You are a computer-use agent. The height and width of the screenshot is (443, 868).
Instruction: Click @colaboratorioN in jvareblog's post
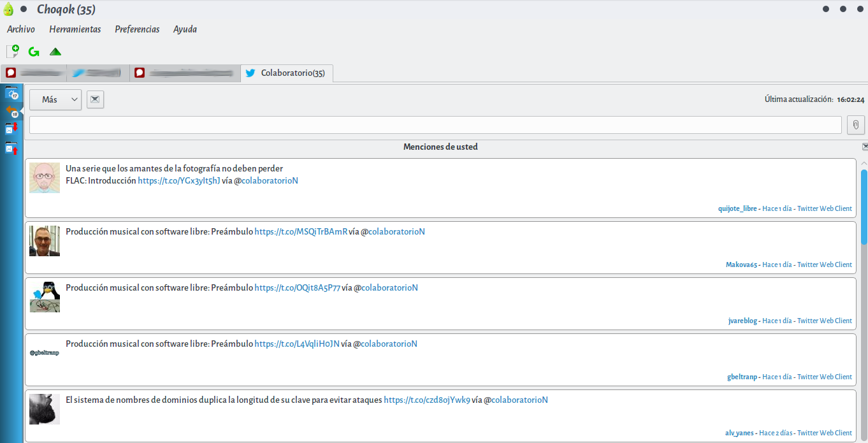[389, 287]
